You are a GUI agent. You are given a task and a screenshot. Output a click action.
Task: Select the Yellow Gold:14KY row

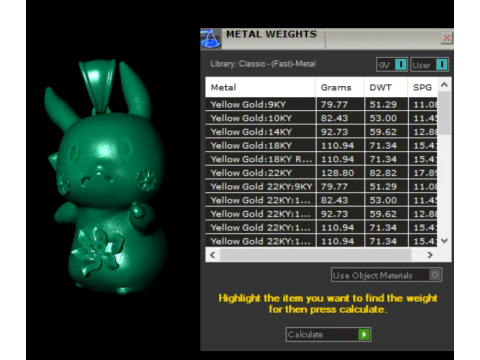tap(322, 132)
